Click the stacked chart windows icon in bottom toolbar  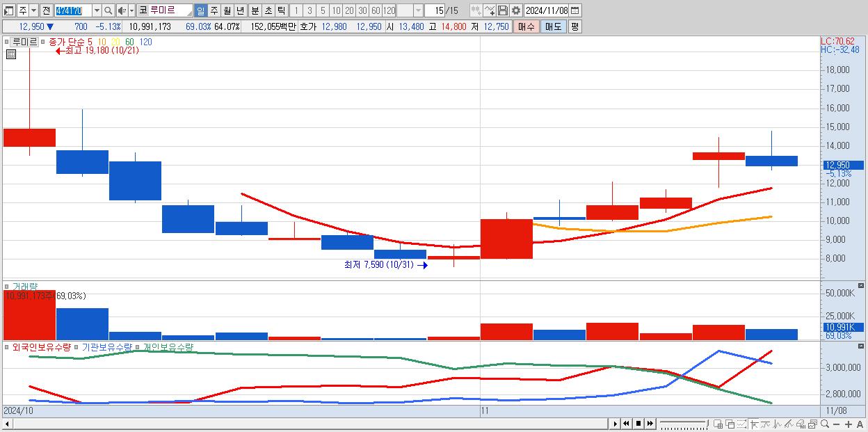pos(813,424)
